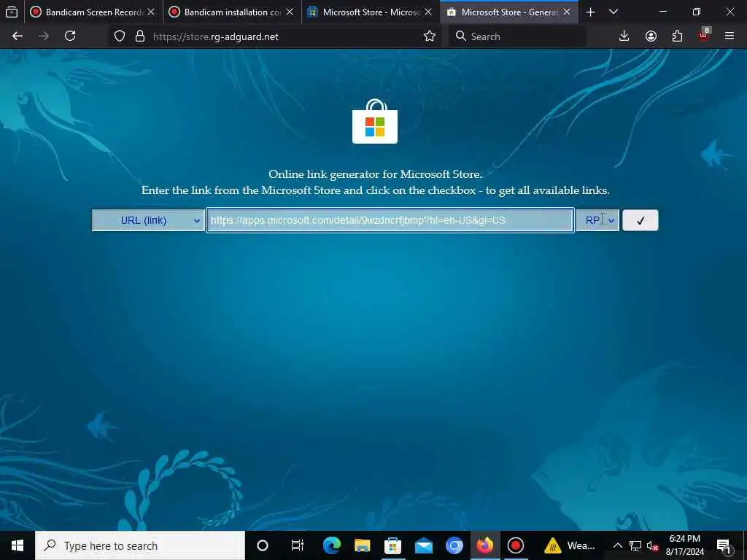Open the Mail app from the taskbar
The image size is (747, 560).
424,545
